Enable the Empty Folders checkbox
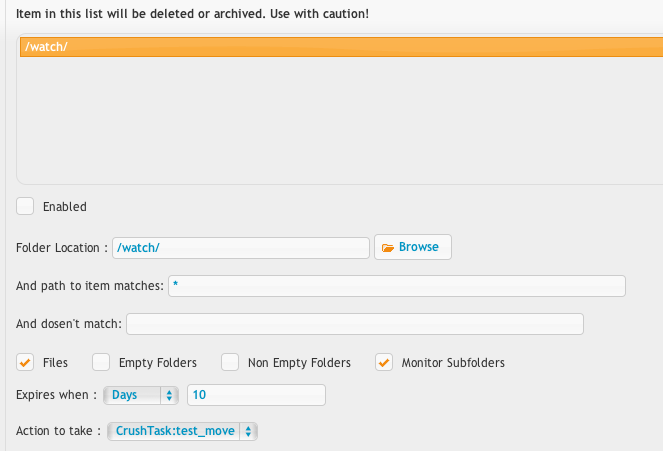The image size is (663, 451). pos(101,362)
